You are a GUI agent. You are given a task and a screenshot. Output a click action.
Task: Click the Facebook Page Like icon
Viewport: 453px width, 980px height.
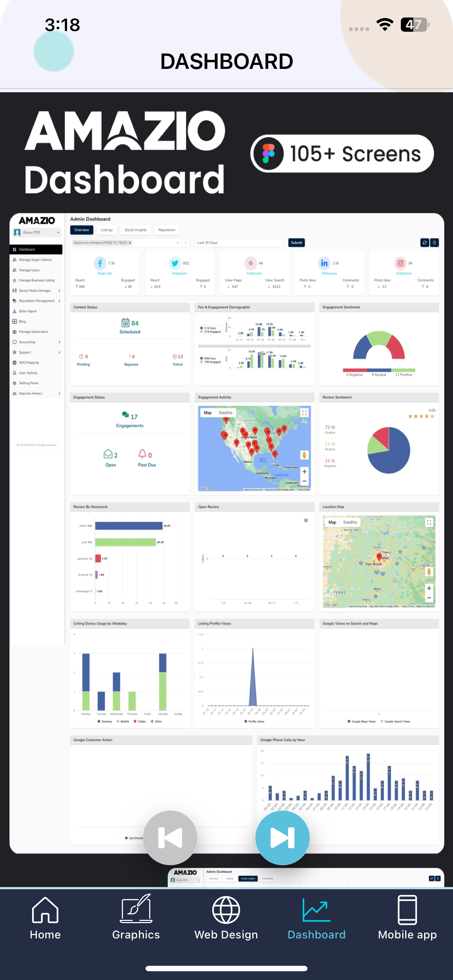99,263
